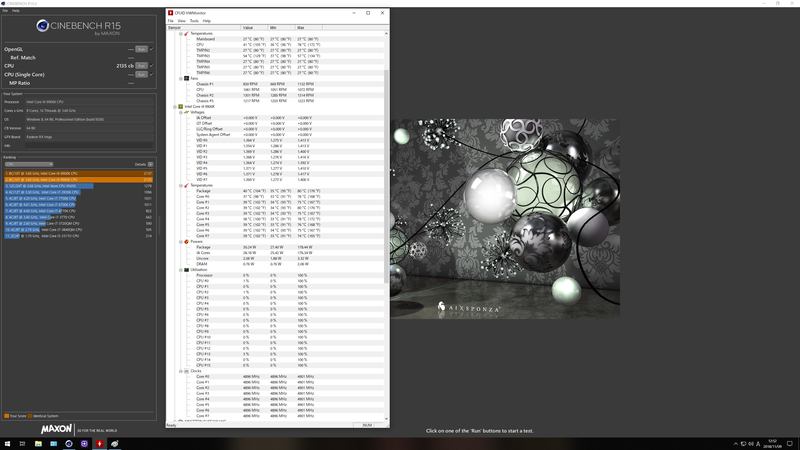
Task: Click the Clocks section icon
Action: [x=186, y=371]
